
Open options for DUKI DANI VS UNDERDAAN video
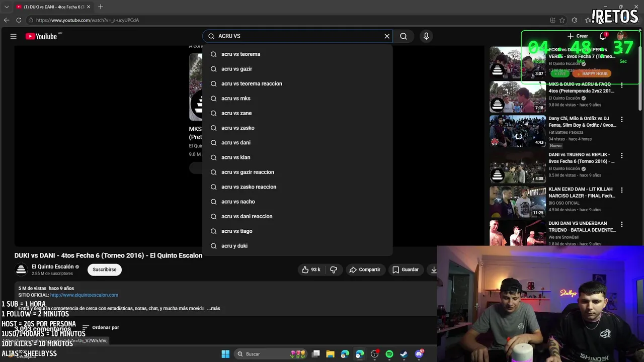(x=622, y=224)
